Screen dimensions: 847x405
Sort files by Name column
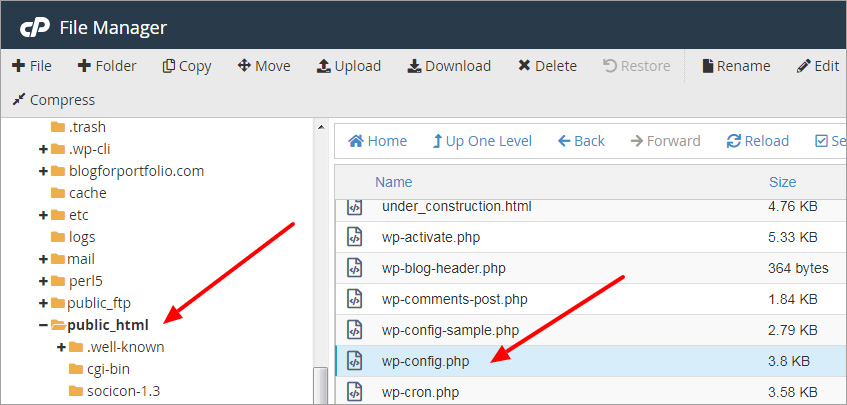(393, 182)
